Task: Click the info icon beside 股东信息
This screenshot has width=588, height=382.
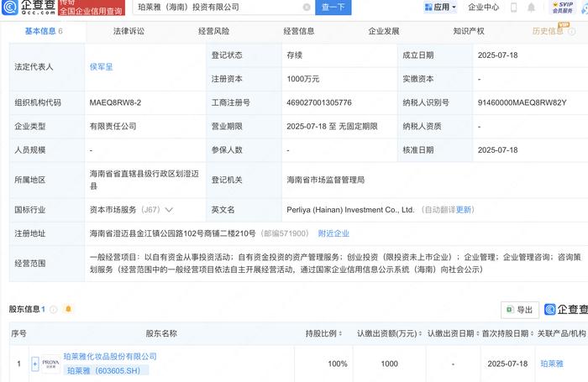Action: 54,309
